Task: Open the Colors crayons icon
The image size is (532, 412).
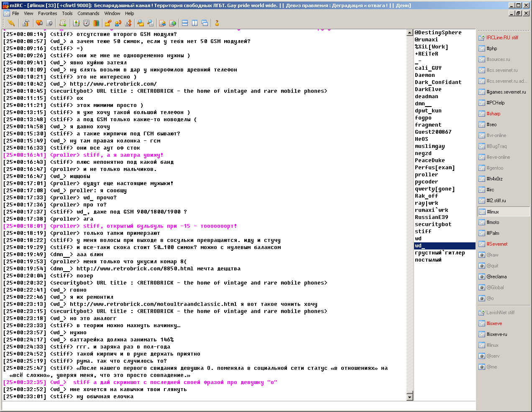Action: 96,23
